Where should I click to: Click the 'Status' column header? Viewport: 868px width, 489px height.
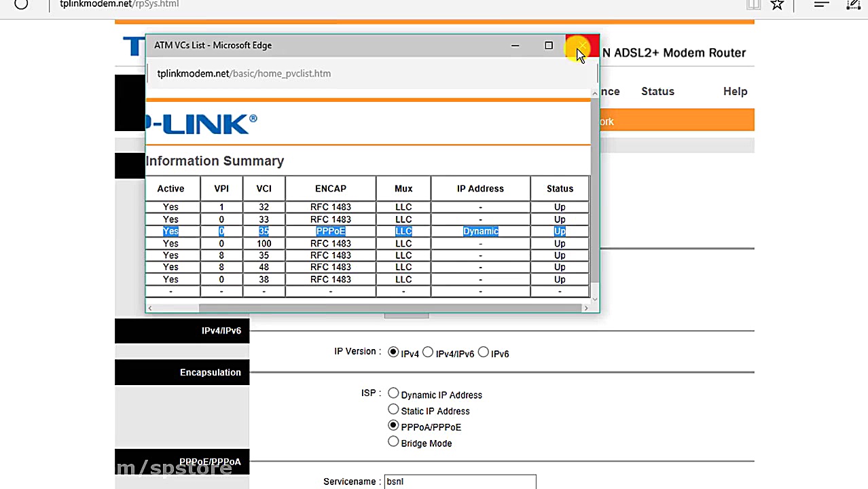point(560,189)
